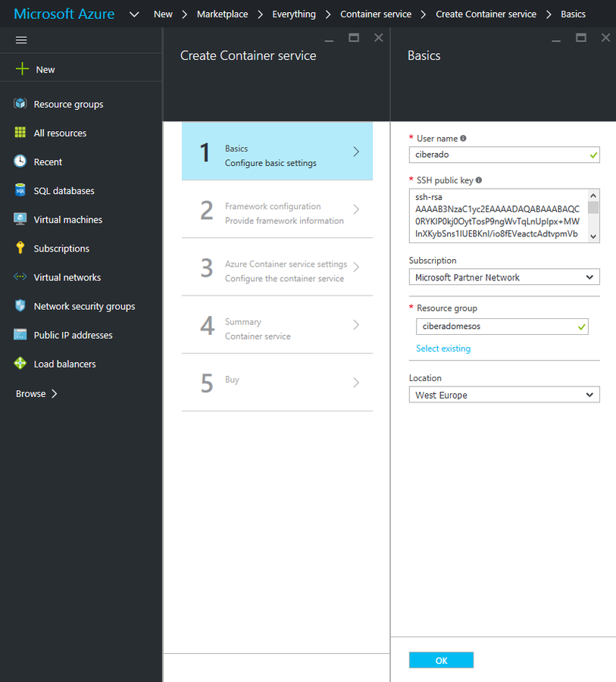616x682 pixels.
Task: Click the Recent clock icon
Action: 20,161
